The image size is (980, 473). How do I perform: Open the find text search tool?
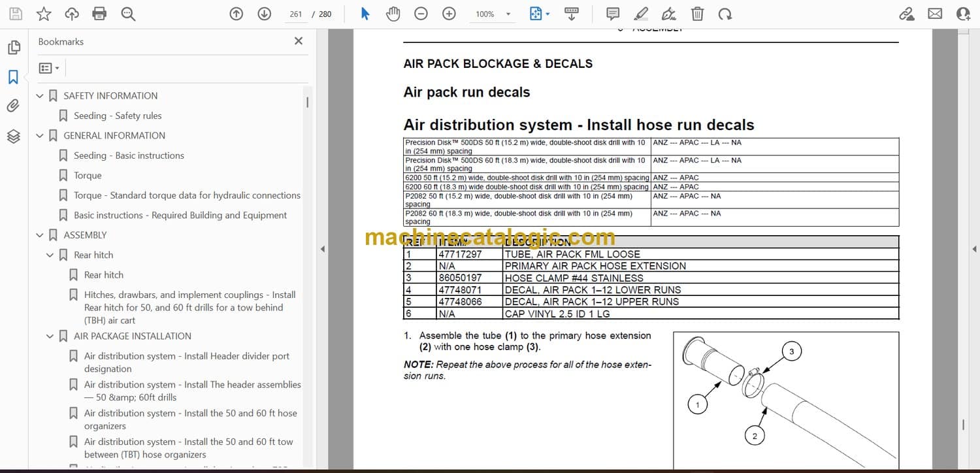[x=128, y=14]
